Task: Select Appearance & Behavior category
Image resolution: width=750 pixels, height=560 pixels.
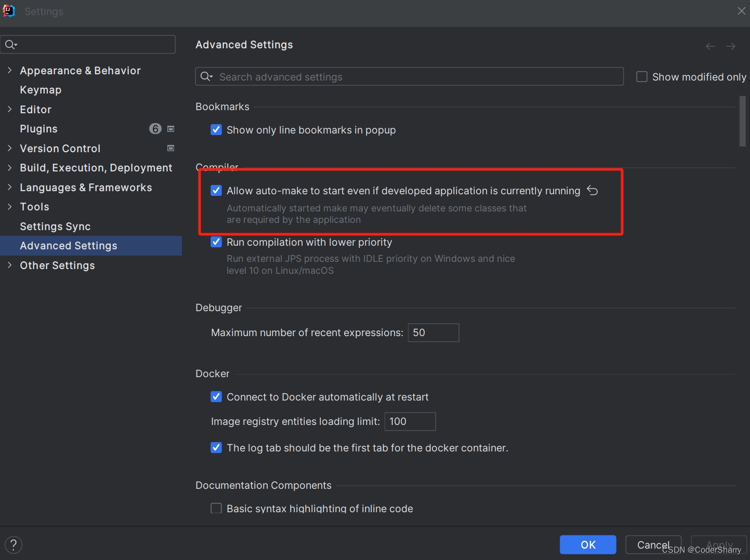Action: coord(80,71)
